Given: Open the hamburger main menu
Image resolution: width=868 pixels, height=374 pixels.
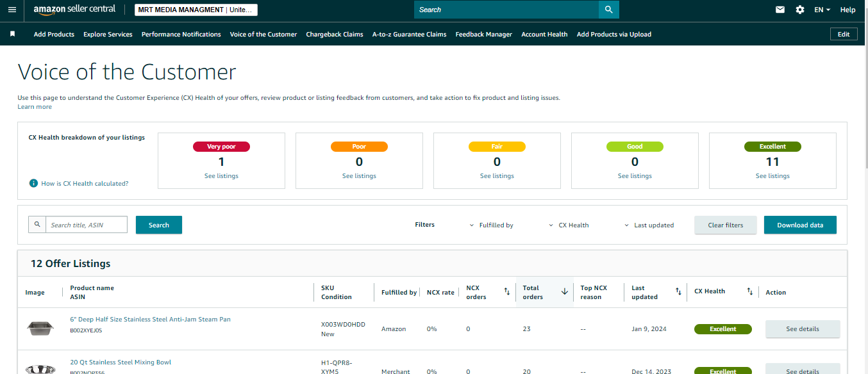Looking at the screenshot, I should [x=12, y=10].
